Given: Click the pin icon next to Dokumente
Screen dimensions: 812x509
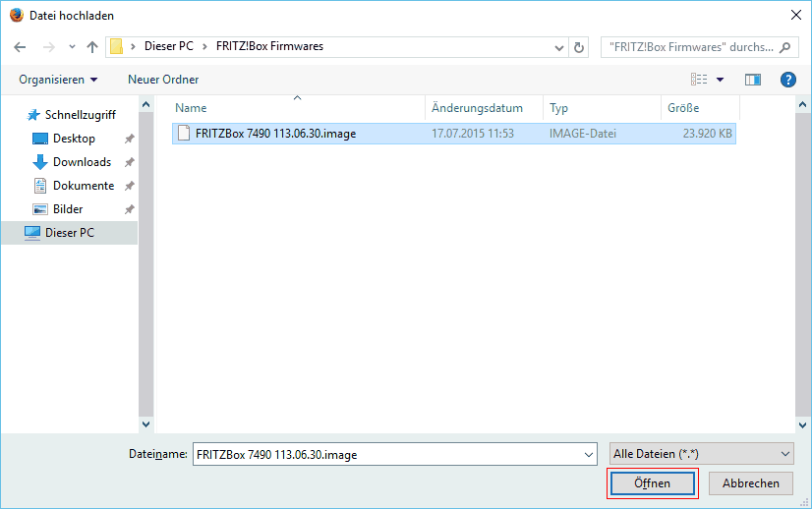Looking at the screenshot, I should [129, 186].
